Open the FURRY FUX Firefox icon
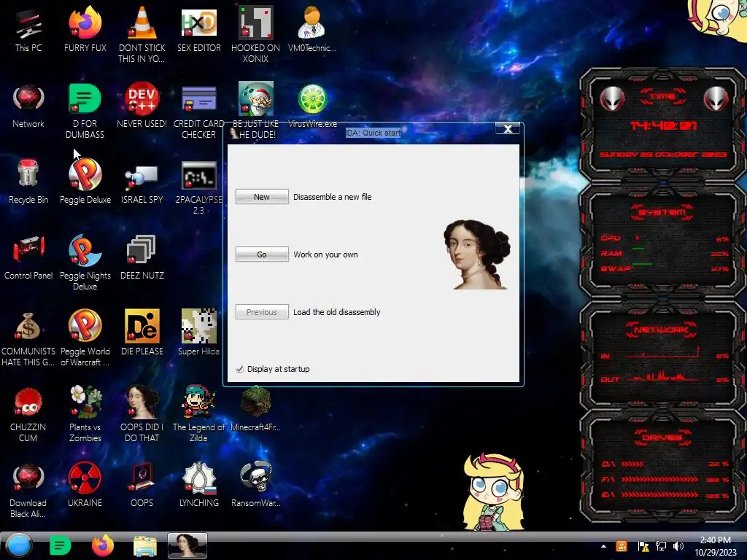The image size is (747, 560). (x=85, y=29)
